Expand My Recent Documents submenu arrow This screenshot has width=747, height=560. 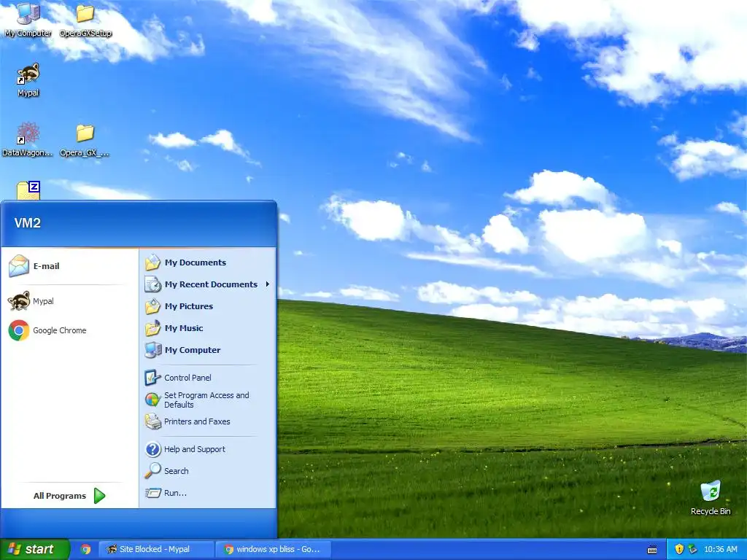point(267,284)
